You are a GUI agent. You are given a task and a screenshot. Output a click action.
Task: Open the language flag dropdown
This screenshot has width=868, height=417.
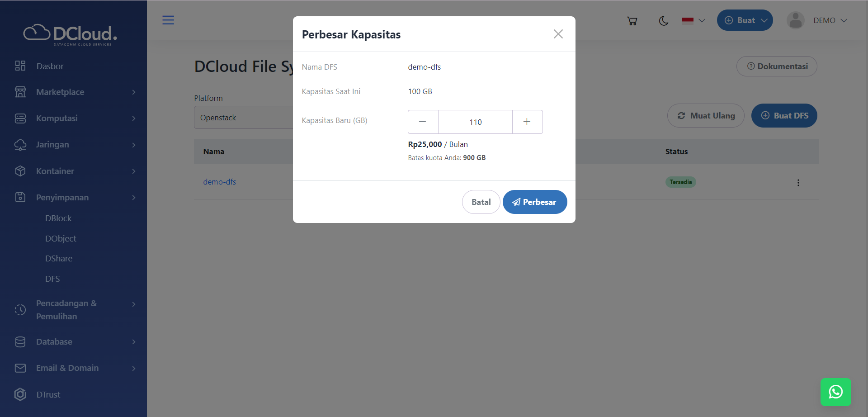click(x=693, y=21)
